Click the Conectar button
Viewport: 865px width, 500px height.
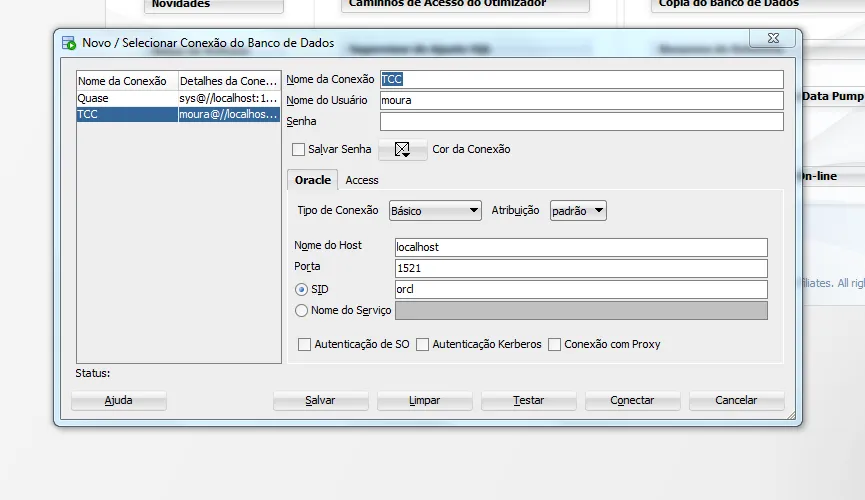click(x=632, y=400)
